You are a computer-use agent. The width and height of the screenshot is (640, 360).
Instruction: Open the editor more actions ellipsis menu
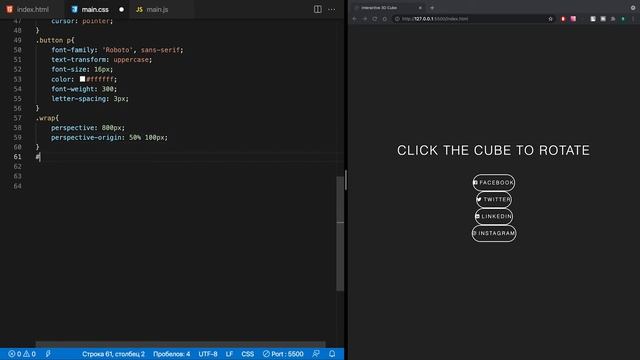pyautogui.click(x=331, y=9)
